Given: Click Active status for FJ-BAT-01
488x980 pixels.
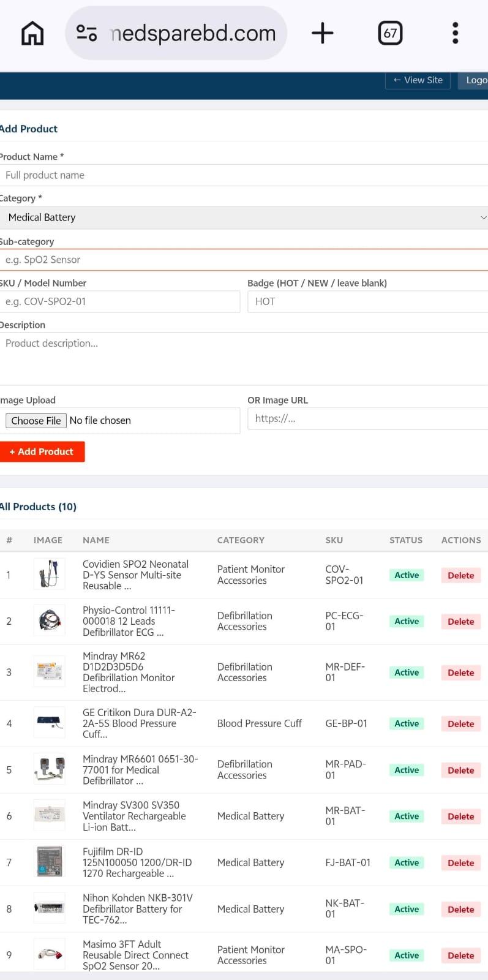Looking at the screenshot, I should [407, 862].
